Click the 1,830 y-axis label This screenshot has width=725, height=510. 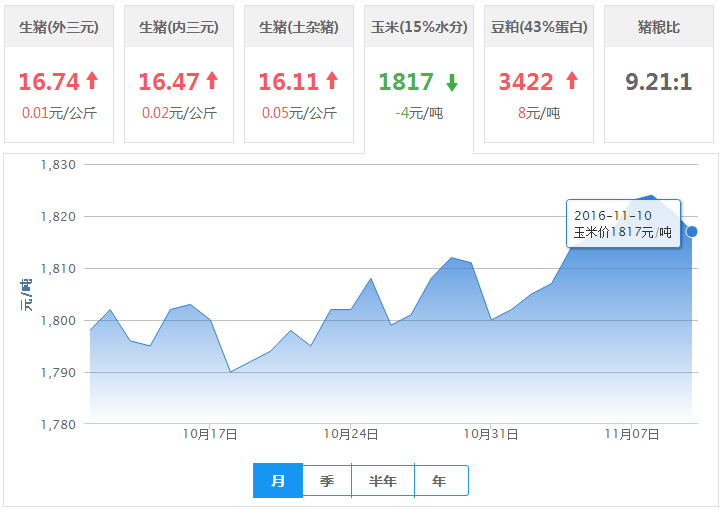pos(58,165)
